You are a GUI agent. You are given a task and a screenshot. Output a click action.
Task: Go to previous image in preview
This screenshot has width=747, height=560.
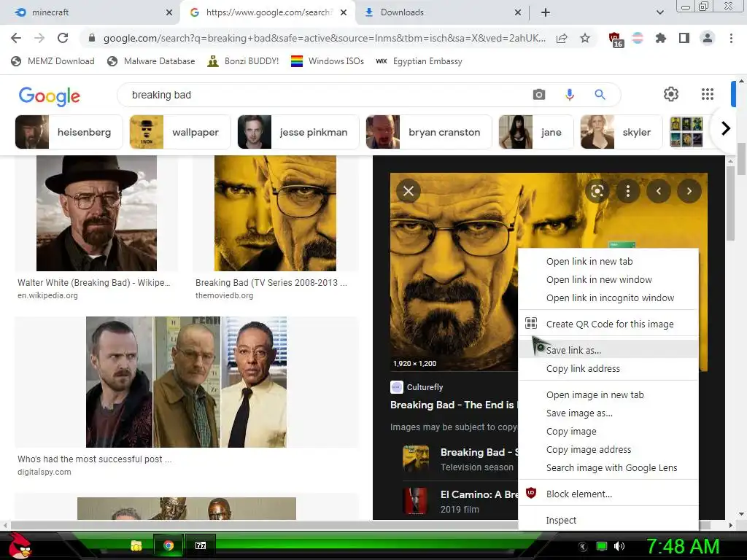[659, 191]
